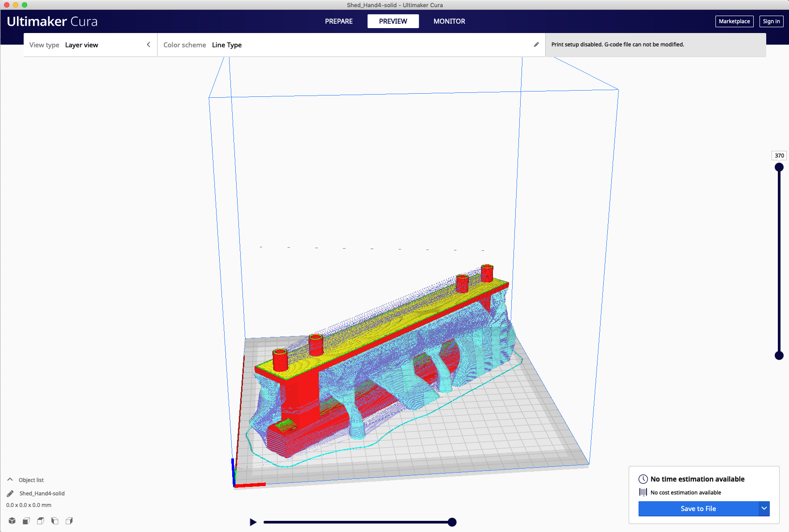Open the View type Layer view selector
Viewport: 789px width, 532px height.
click(x=90, y=45)
